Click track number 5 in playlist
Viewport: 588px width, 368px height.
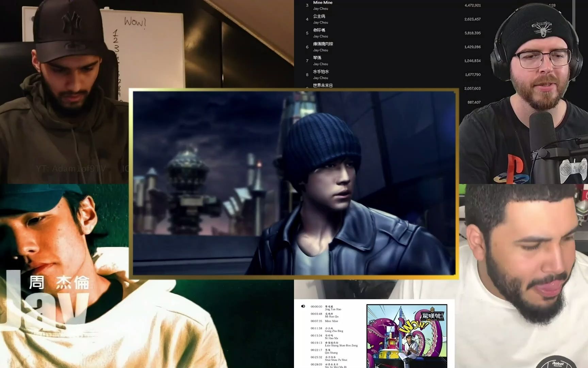coord(307,33)
